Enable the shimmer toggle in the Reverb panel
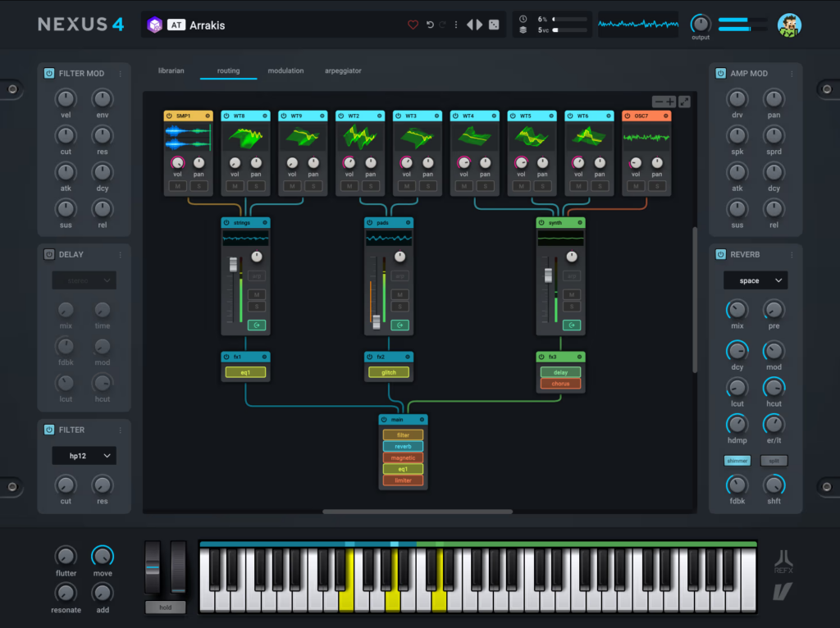The width and height of the screenshot is (840, 628). (x=737, y=461)
